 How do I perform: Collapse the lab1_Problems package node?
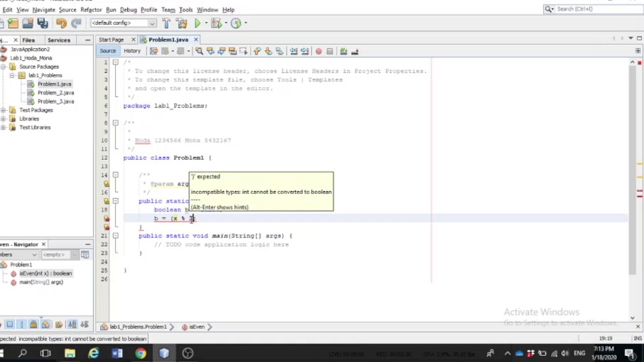[12, 75]
